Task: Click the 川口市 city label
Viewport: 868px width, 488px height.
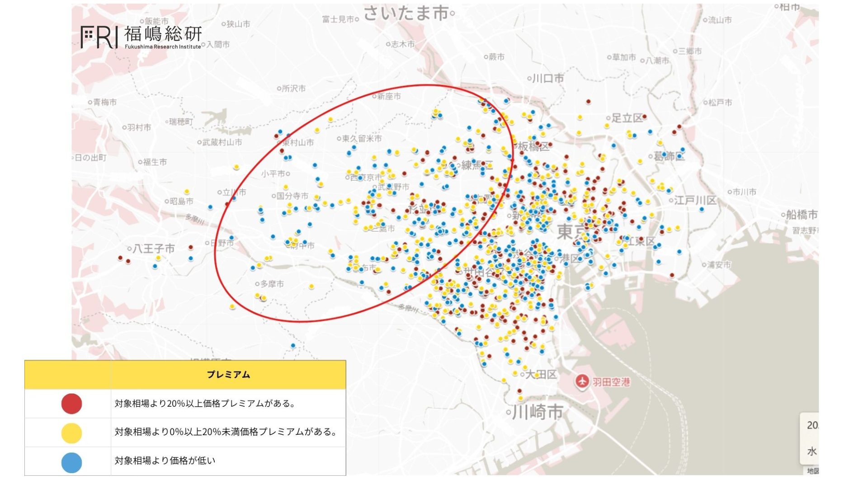Action: click(x=547, y=79)
